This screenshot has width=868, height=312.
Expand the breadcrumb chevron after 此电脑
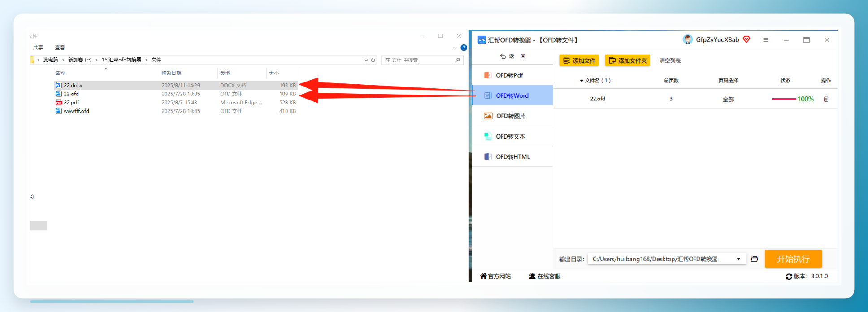click(63, 60)
